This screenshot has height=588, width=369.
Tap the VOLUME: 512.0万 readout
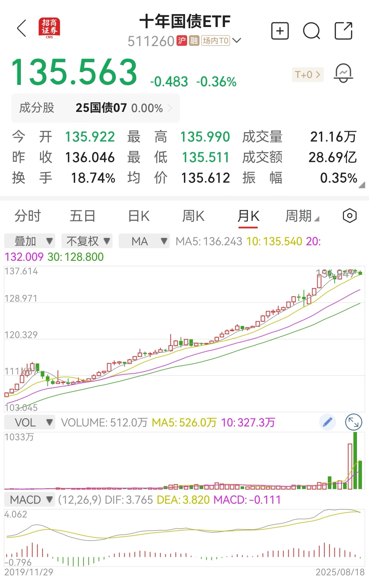point(104,423)
